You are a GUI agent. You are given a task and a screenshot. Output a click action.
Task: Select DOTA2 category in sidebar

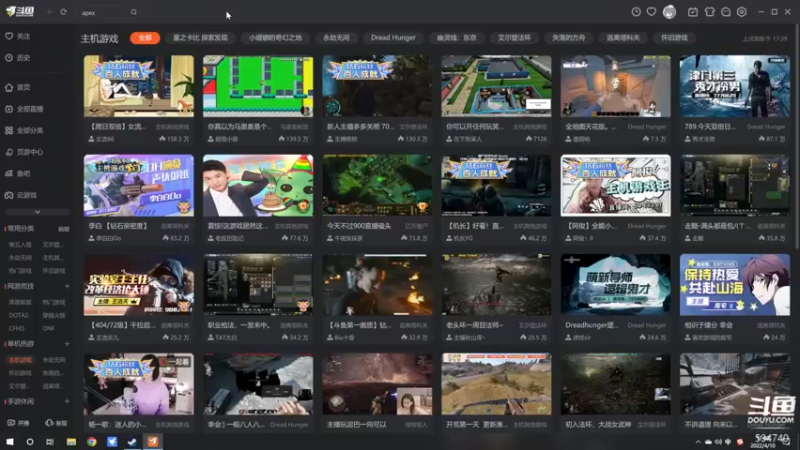click(18, 315)
